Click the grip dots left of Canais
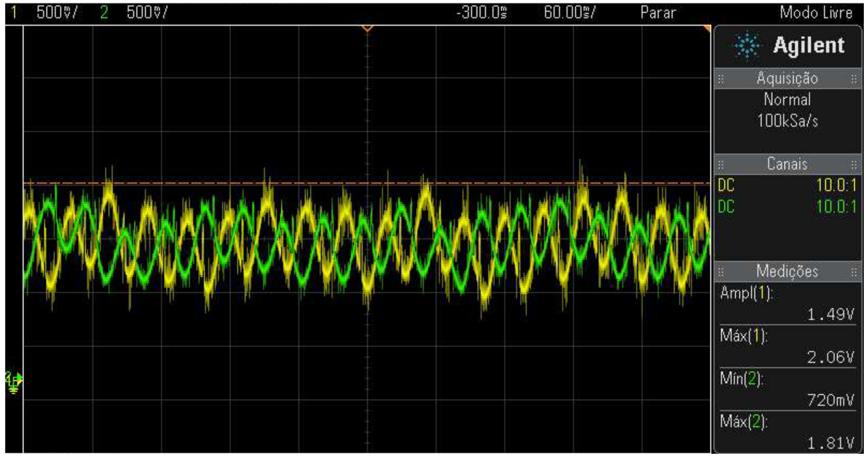Image resolution: width=868 pixels, height=458 pixels. (721, 164)
